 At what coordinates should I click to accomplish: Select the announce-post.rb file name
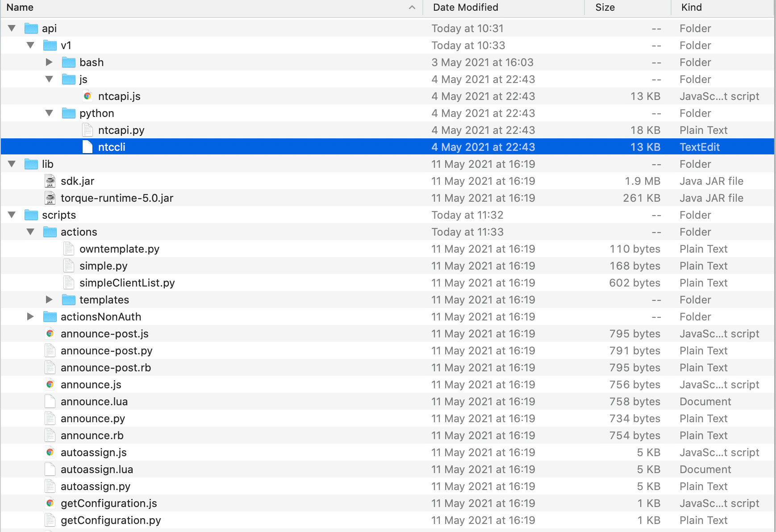(106, 368)
